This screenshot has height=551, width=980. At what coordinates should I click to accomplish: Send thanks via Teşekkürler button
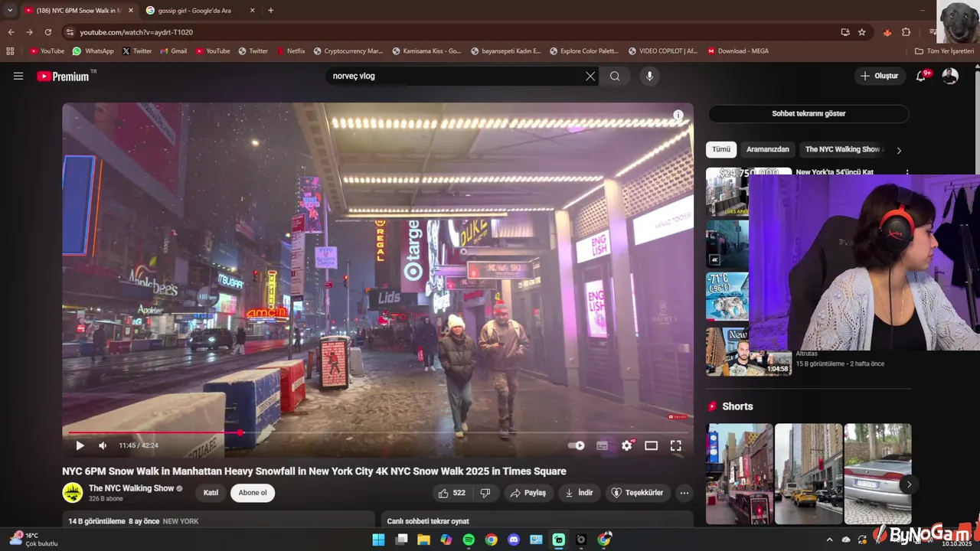[637, 493]
